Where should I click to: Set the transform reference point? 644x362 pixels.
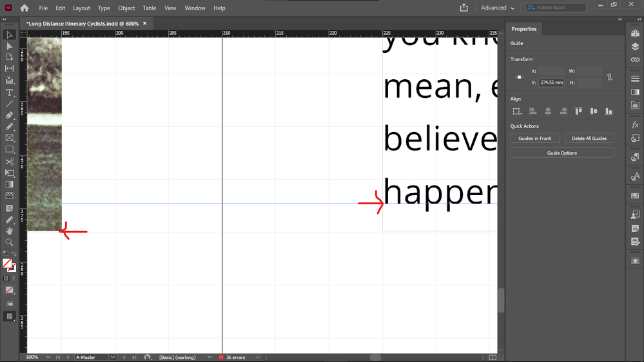[x=519, y=77]
